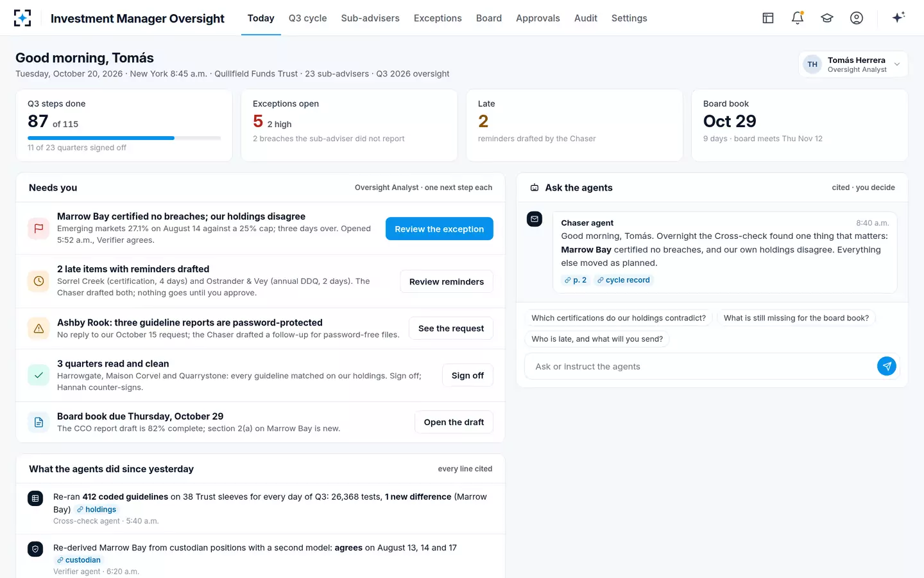Click the graduation cap learning icon
The image size is (924, 578).
[827, 18]
